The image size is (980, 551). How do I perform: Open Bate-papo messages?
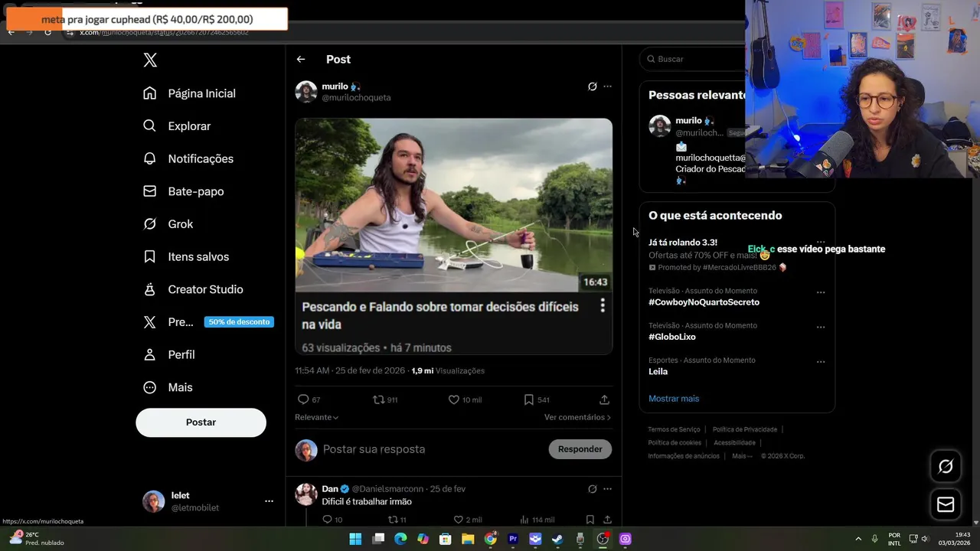[x=184, y=191]
